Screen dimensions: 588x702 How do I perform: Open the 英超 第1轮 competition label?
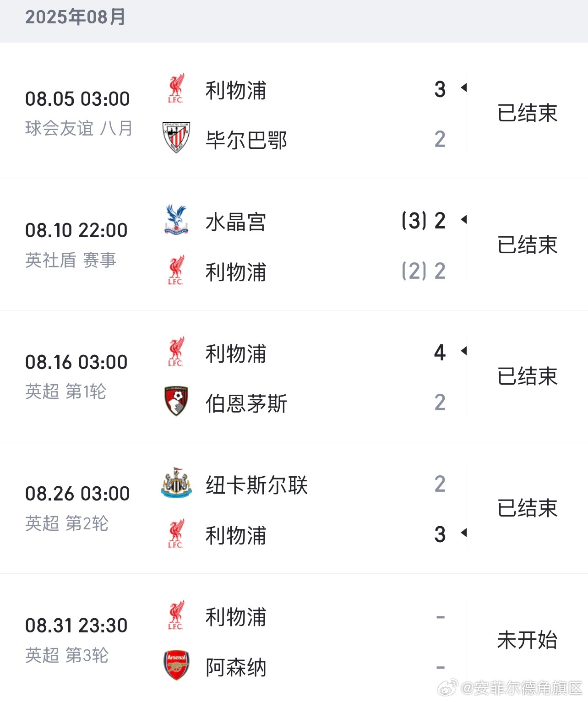pyautogui.click(x=65, y=392)
